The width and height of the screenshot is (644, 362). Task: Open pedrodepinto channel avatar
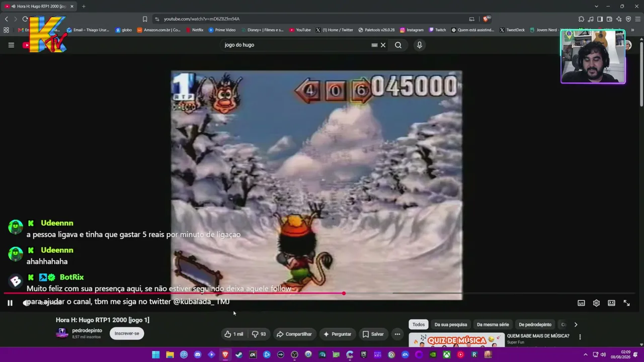[x=62, y=333]
